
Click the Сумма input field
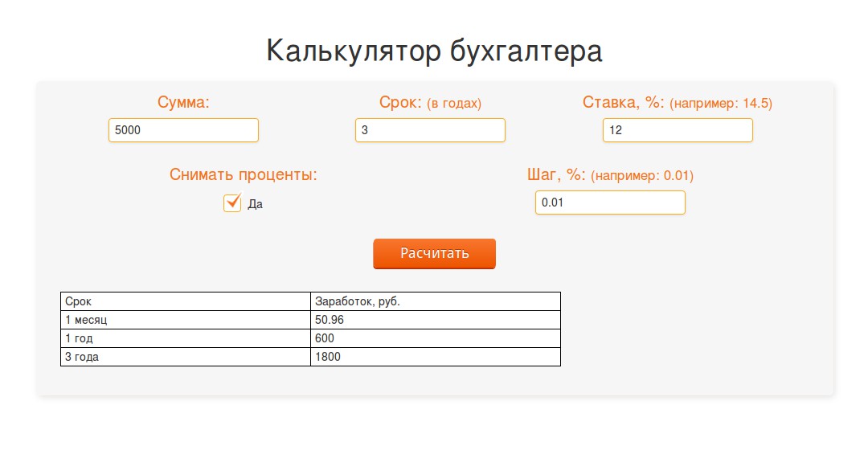pos(183,130)
